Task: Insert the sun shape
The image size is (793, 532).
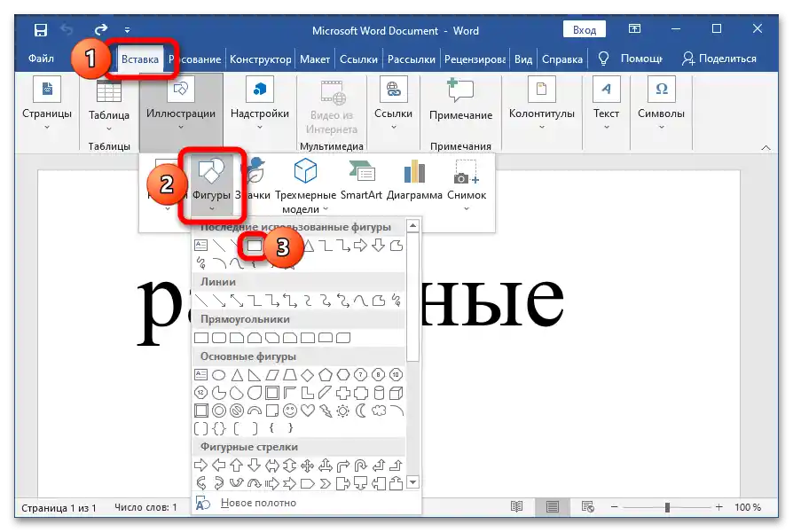Action: point(343,411)
